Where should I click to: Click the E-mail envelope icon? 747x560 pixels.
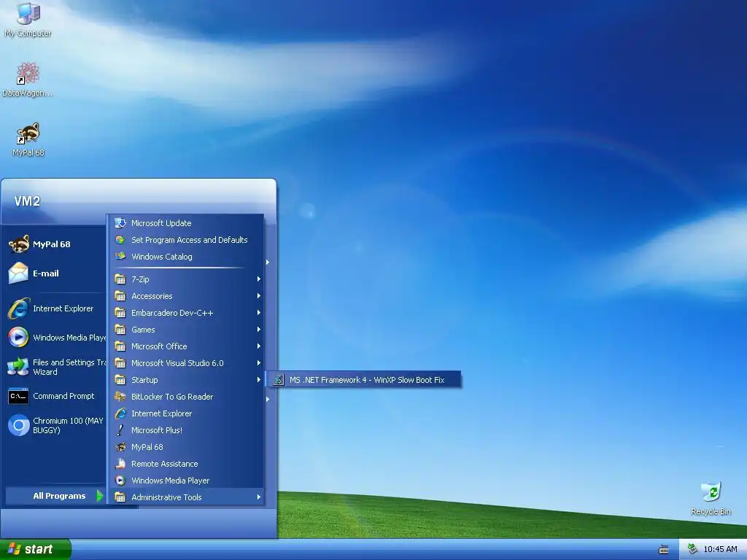(x=18, y=273)
